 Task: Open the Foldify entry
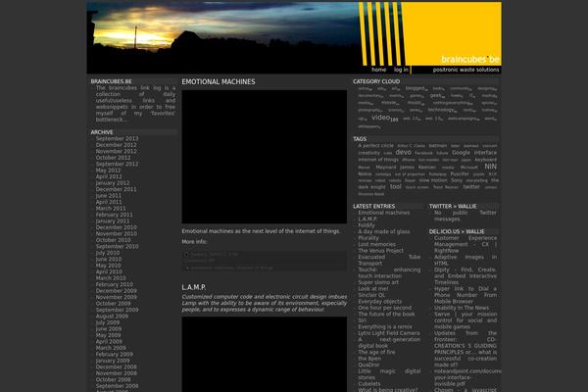coord(367,225)
